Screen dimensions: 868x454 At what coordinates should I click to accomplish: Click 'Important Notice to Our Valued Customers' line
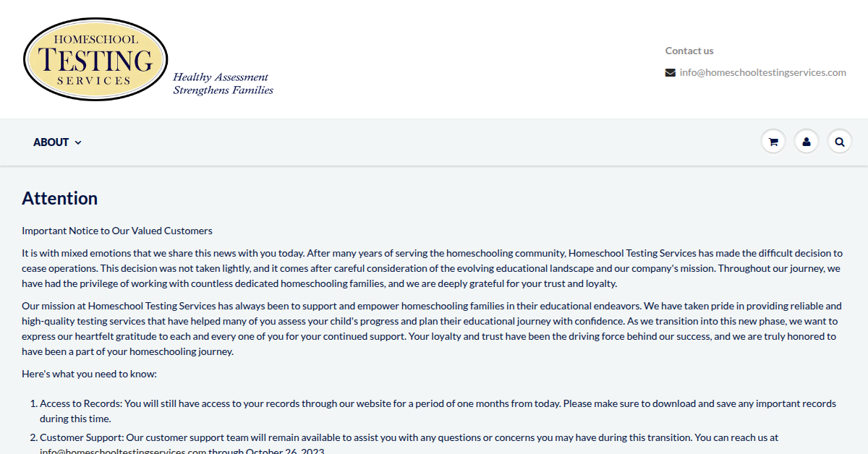tap(117, 231)
